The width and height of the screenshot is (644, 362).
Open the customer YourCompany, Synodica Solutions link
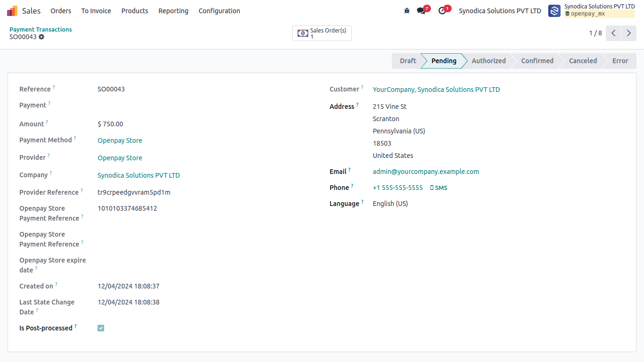(436, 90)
